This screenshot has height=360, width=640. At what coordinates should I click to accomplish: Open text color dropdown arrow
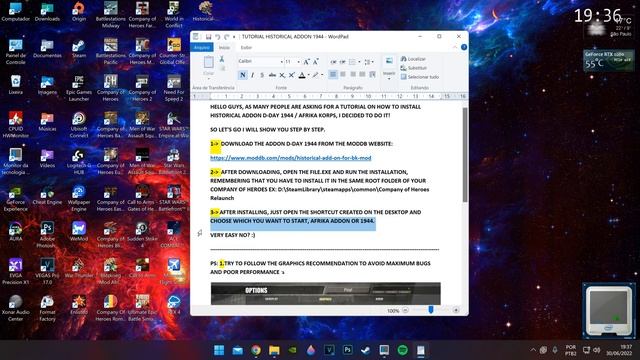pyautogui.click(x=309, y=75)
